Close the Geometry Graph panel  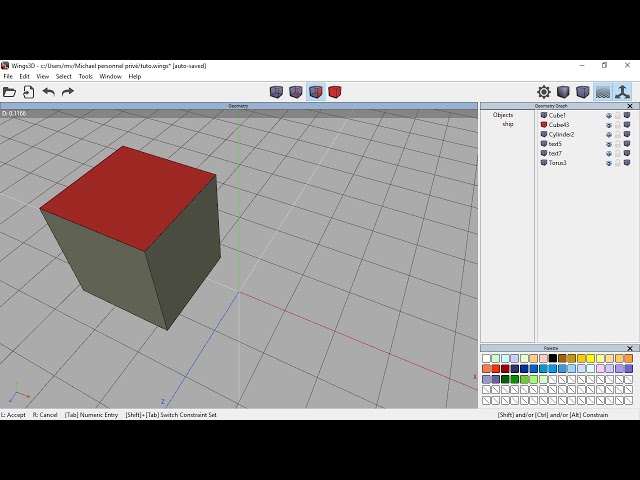630,106
